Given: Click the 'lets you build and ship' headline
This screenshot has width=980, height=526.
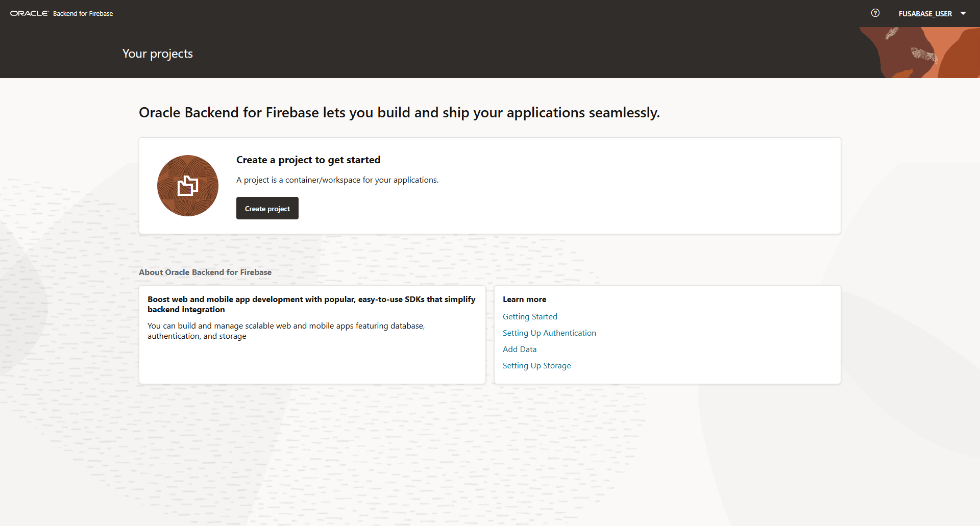Looking at the screenshot, I should 399,112.
